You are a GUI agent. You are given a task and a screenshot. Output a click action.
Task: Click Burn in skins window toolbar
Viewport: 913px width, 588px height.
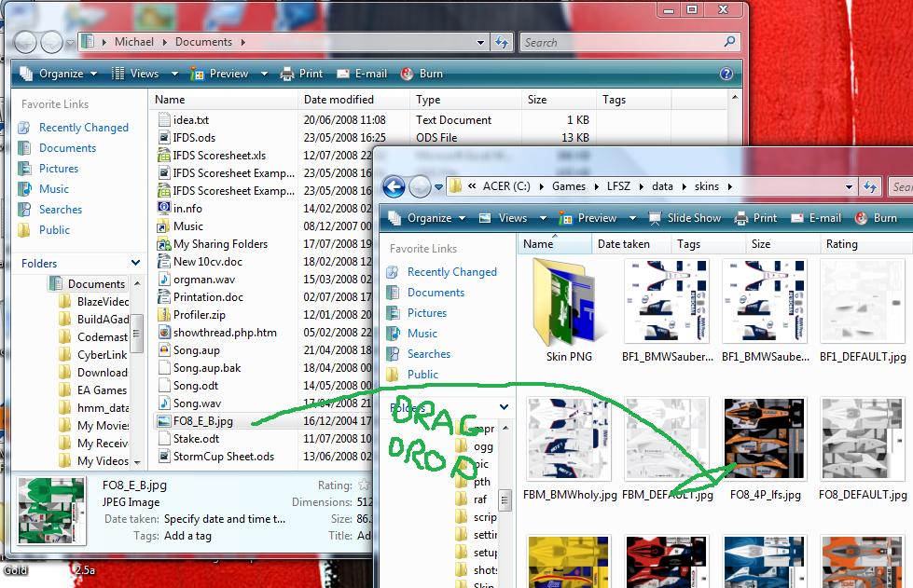pos(877,218)
